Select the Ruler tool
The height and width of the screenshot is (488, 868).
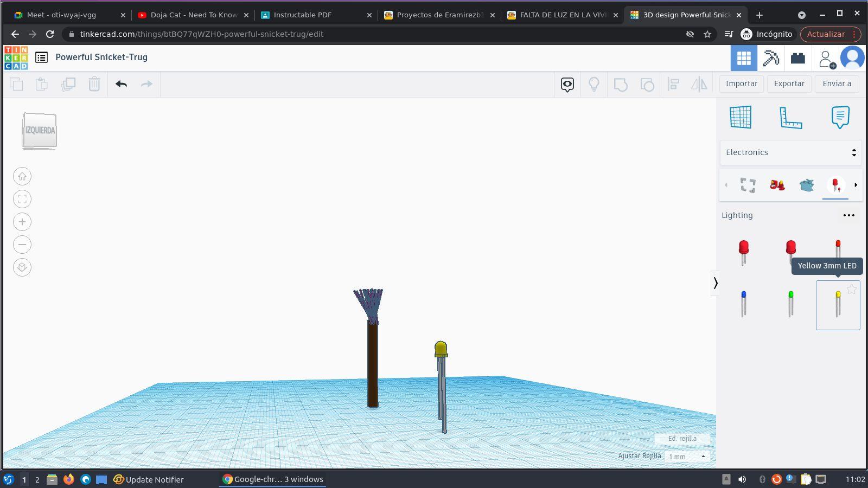(790, 117)
